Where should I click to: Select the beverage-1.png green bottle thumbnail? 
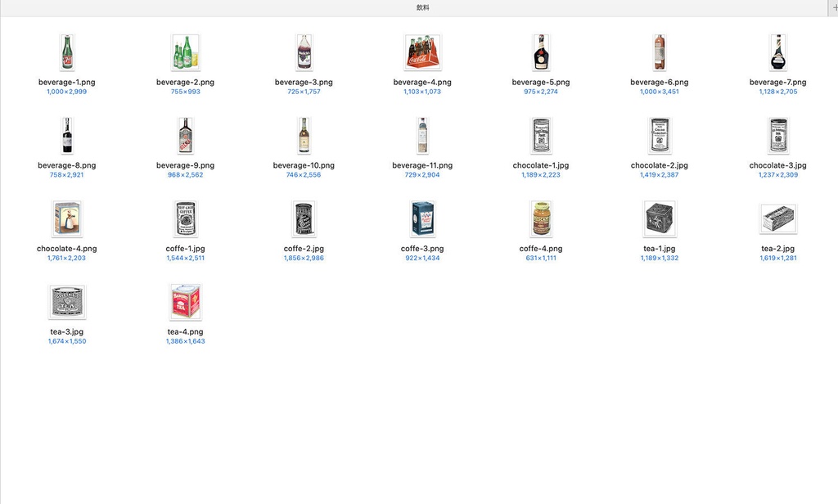point(67,52)
